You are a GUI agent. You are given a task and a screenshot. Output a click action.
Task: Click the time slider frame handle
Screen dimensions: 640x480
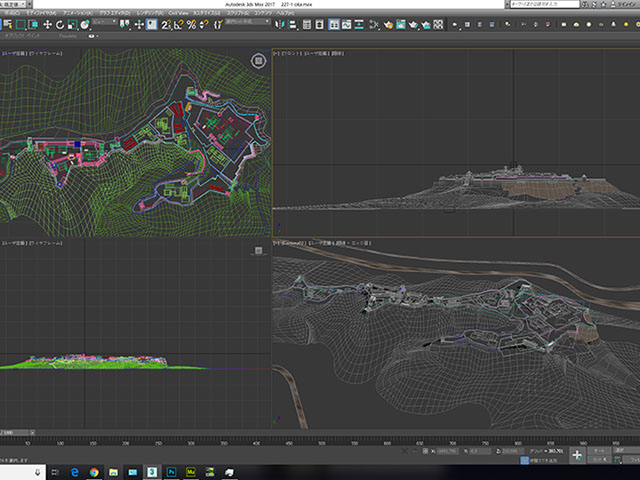(16, 432)
